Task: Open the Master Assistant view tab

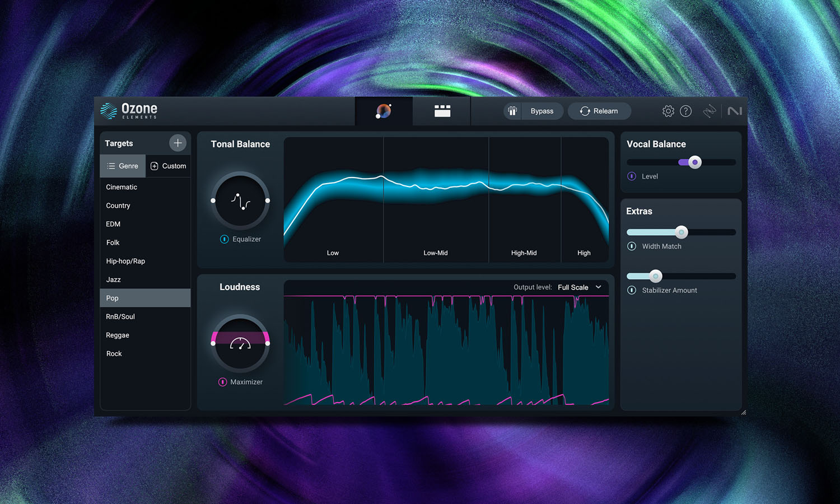Action: coord(384,111)
